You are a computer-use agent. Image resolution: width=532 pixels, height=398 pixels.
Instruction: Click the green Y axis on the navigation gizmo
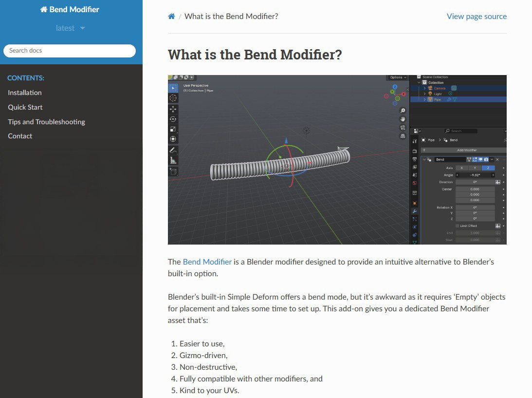(x=393, y=92)
